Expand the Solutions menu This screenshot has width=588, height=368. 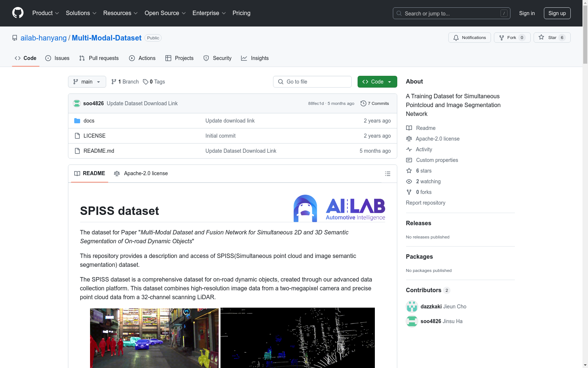pos(81,13)
